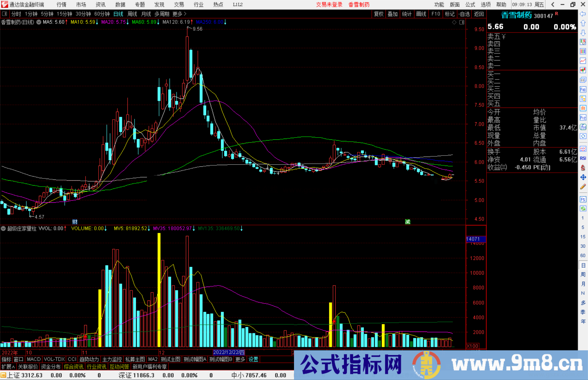Screen dimensions: 588x380
Task: Open dropdown next to 香雪制药(日线) label
Action: click(39, 22)
